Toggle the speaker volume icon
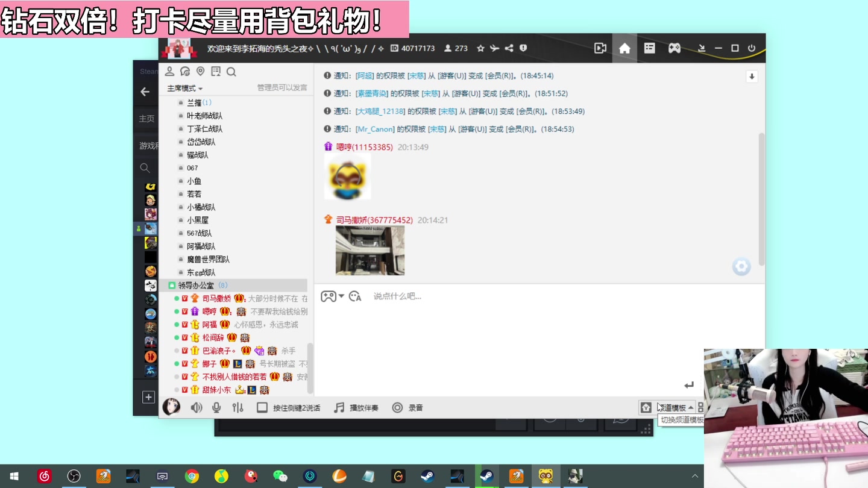Screen dimensions: 868x488 tap(196, 408)
